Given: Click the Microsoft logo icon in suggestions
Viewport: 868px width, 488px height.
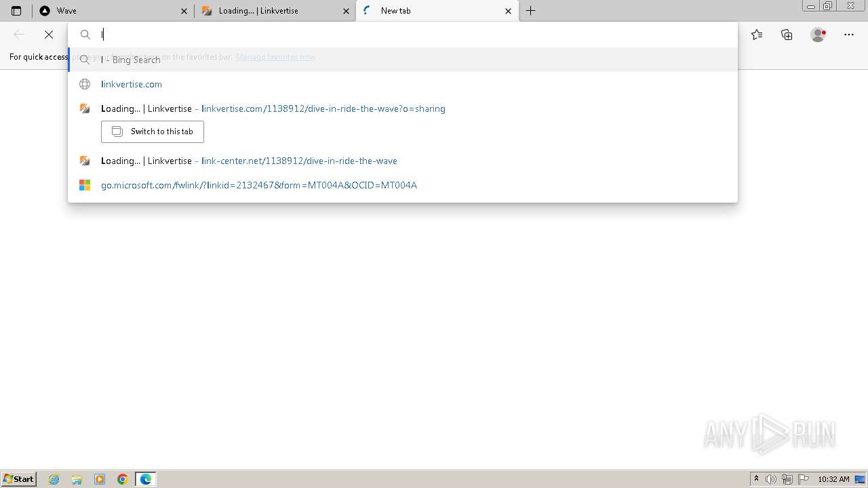Looking at the screenshot, I should pos(85,185).
